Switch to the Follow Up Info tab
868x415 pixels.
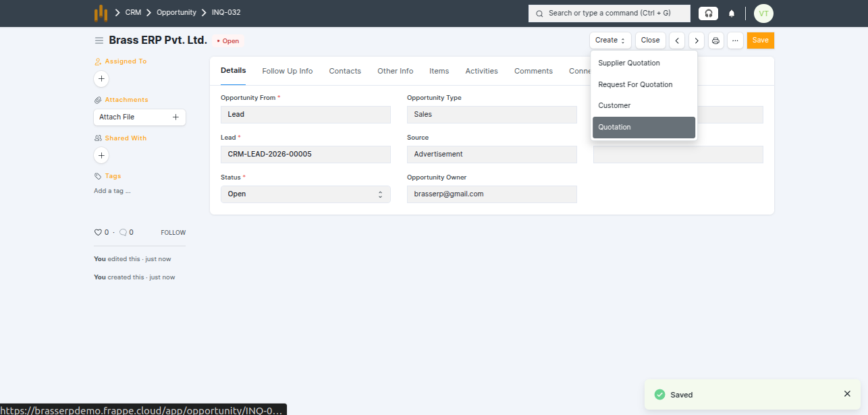(x=288, y=71)
